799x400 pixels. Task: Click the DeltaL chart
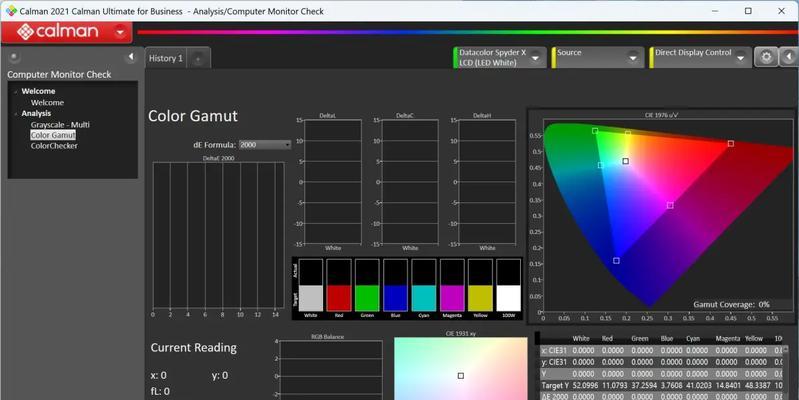(333, 182)
